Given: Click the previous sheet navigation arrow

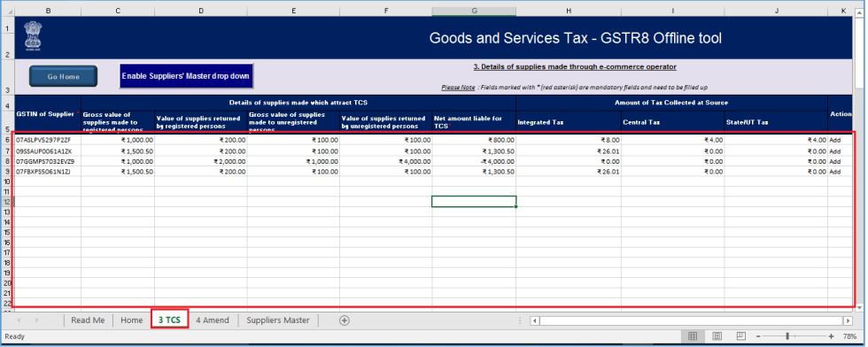Looking at the screenshot, I should pyautogui.click(x=19, y=320).
